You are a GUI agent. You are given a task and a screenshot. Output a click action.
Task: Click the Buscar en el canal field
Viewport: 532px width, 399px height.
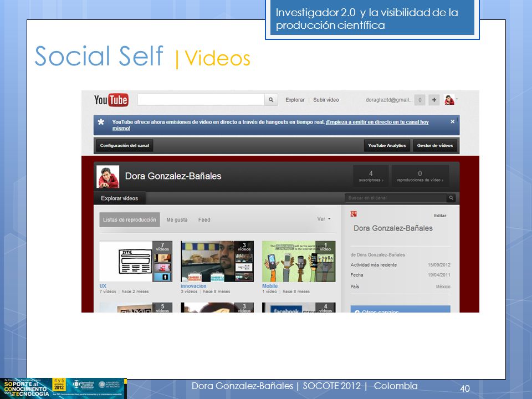396,198
